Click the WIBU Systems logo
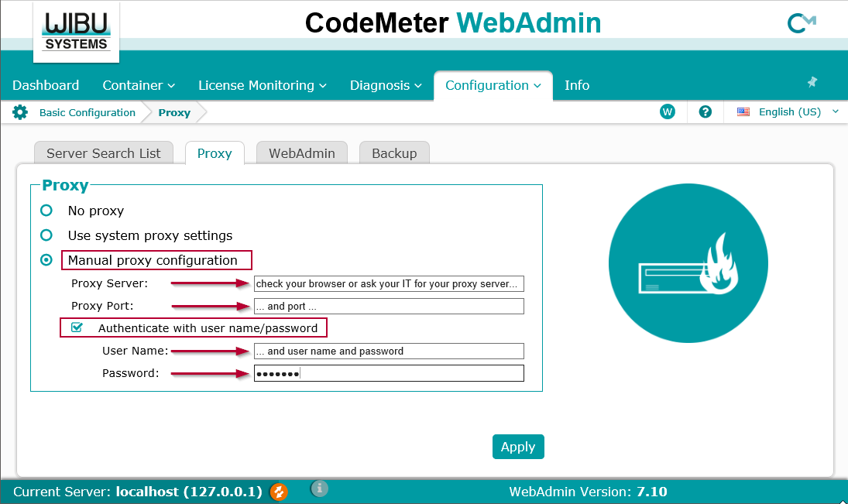The image size is (848, 504). tap(76, 32)
